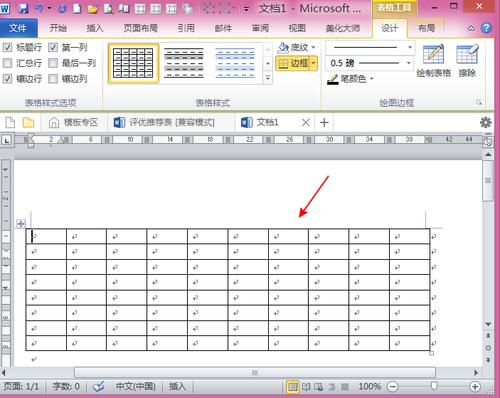Viewport: 500px width, 398px height.
Task: Click the table move handle icon
Action: tap(21, 224)
